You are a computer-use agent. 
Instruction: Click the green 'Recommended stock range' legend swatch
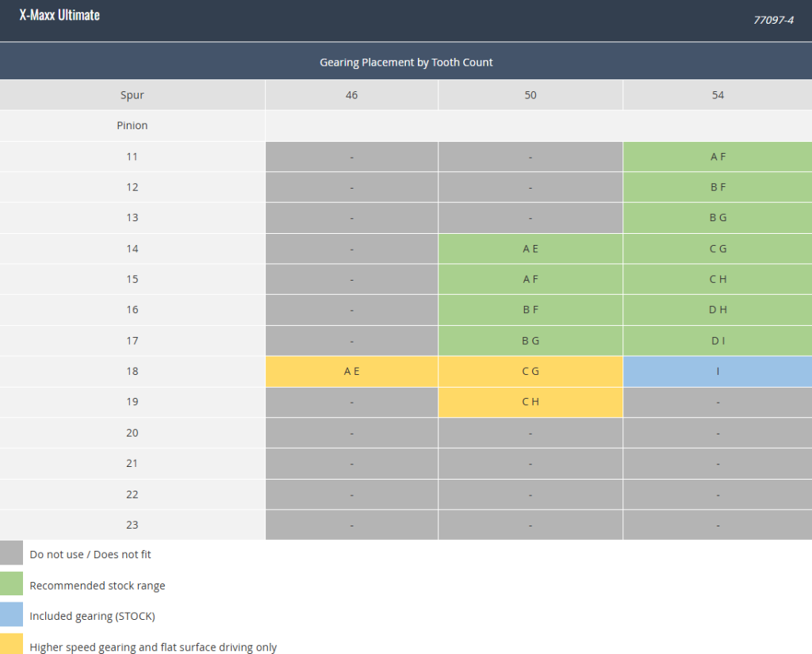(11, 583)
